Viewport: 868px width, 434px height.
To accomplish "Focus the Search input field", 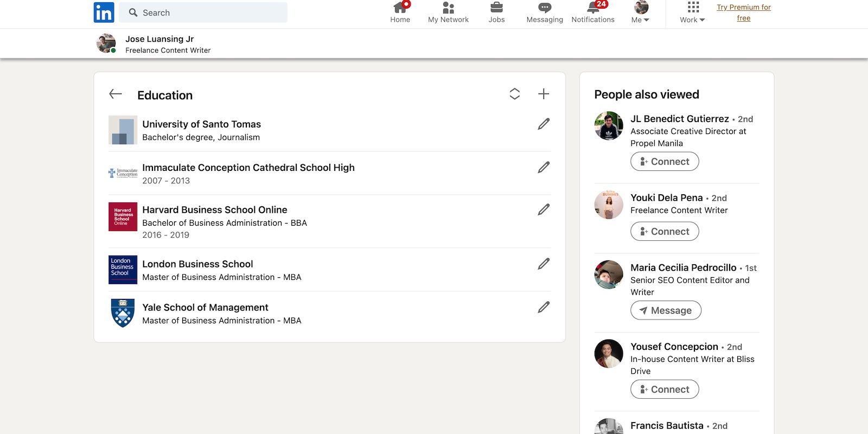I will (203, 12).
